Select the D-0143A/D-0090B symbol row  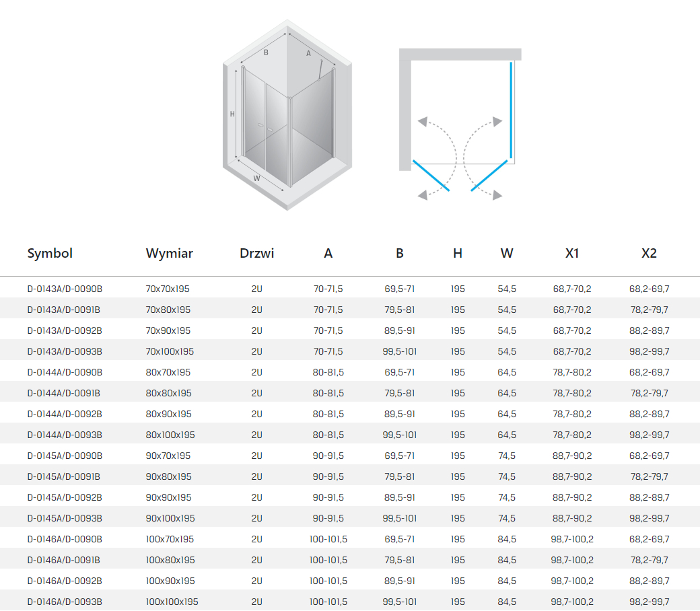tap(65, 289)
